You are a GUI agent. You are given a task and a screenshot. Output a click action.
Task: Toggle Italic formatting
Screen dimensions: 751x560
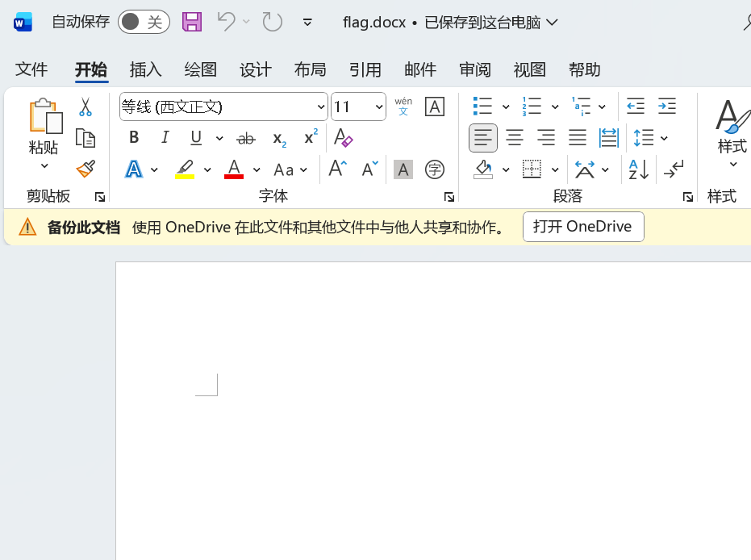coord(165,138)
